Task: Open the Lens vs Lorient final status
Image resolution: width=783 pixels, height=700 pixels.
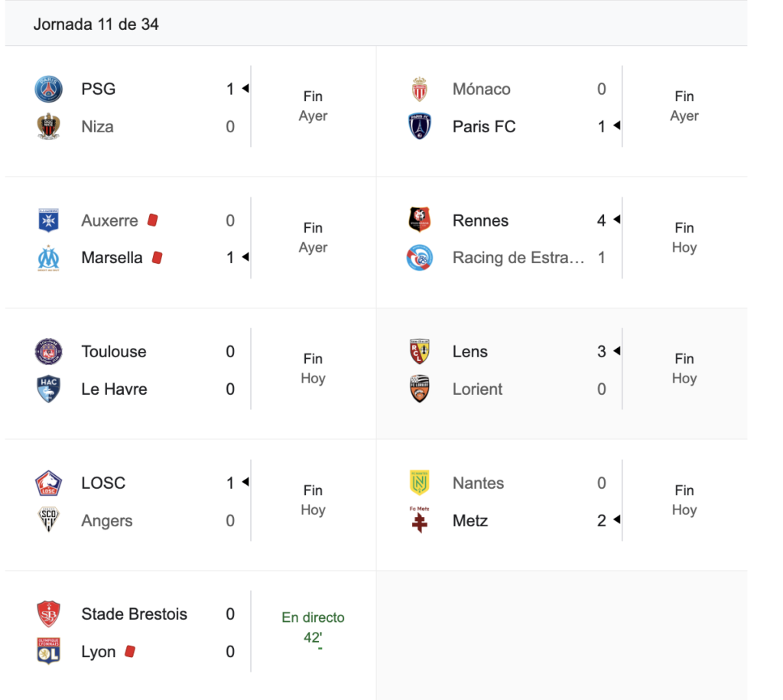Action: [684, 368]
